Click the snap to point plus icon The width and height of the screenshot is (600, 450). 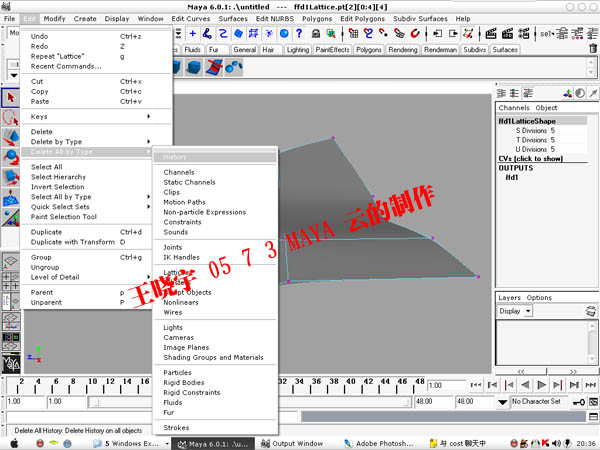point(192,34)
